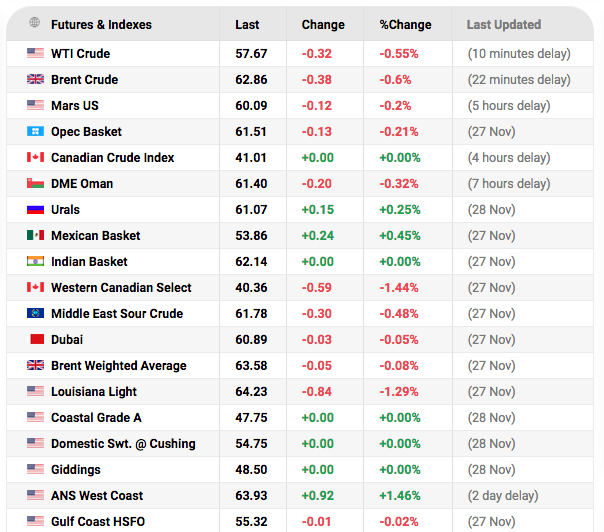Click last price 60.89 for Dubai
Screen dimensions: 604x532
(251, 339)
